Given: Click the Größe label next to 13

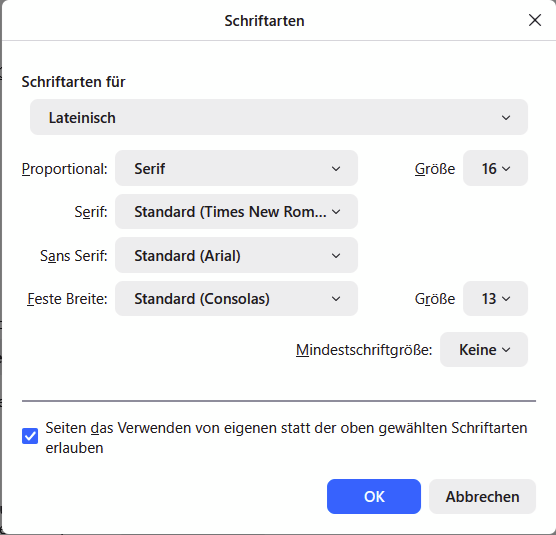Looking at the screenshot, I should click(x=435, y=299).
